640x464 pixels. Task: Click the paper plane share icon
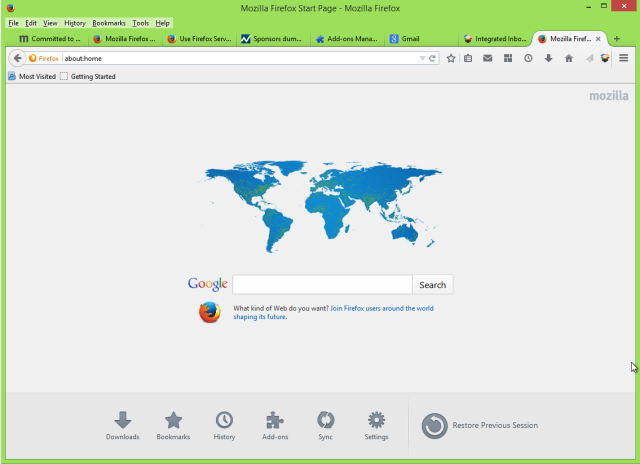589,59
